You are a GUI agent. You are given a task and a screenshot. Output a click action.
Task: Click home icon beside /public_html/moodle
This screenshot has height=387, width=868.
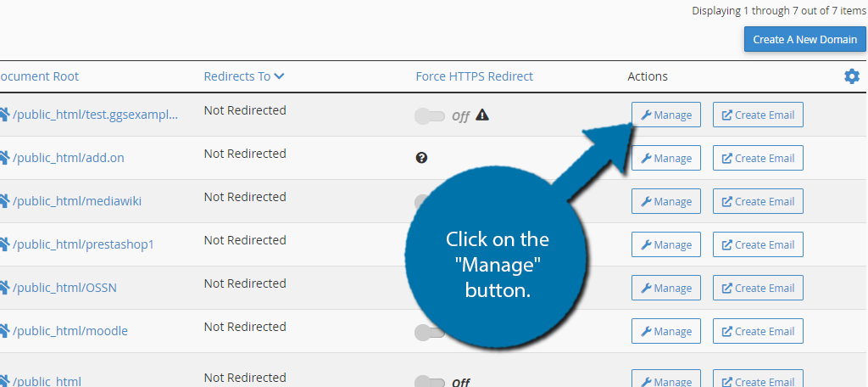pyautogui.click(x=4, y=331)
